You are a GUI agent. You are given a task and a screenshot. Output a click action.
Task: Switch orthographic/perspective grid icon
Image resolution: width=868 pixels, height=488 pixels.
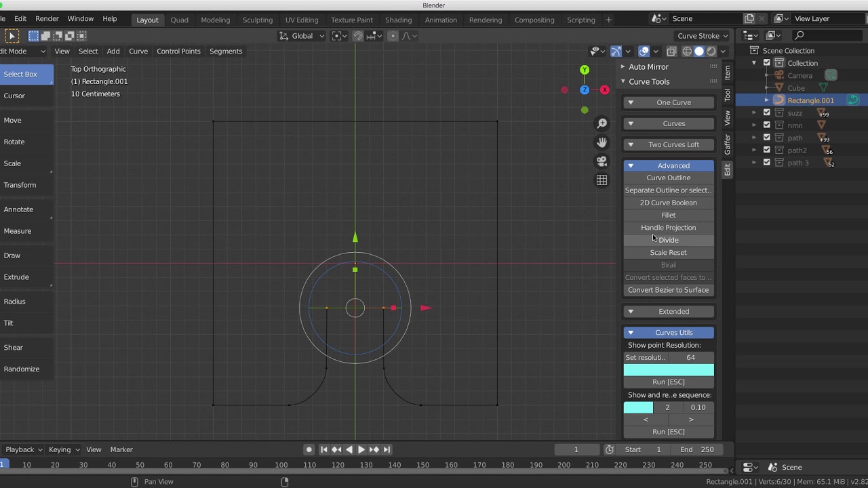(601, 180)
